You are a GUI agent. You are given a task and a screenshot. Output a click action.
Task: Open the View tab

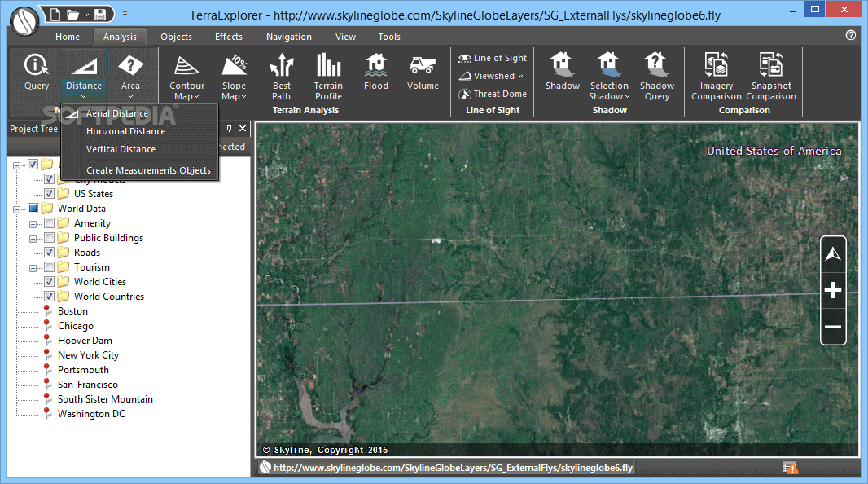pyautogui.click(x=345, y=37)
